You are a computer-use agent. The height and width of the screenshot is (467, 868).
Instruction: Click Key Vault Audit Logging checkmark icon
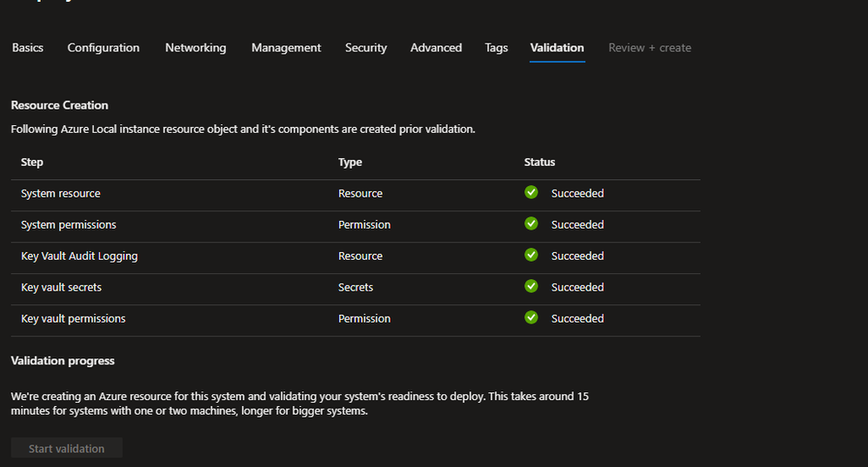pyautogui.click(x=531, y=255)
